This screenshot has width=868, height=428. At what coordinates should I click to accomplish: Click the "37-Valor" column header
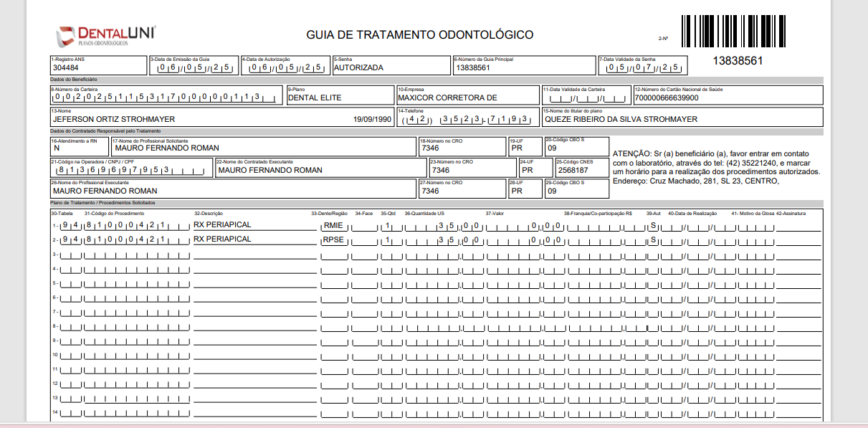(x=495, y=214)
